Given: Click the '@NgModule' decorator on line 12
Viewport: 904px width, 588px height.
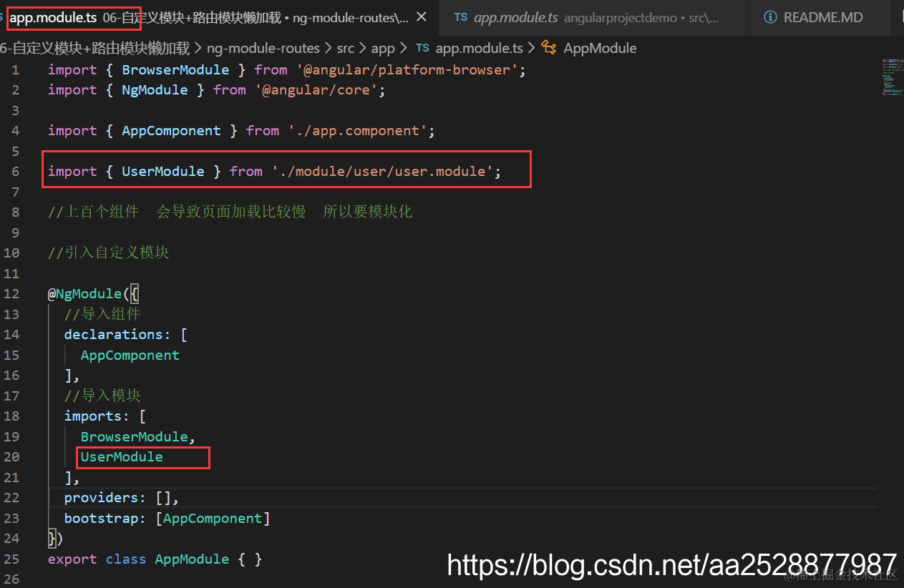Looking at the screenshot, I should pos(84,294).
